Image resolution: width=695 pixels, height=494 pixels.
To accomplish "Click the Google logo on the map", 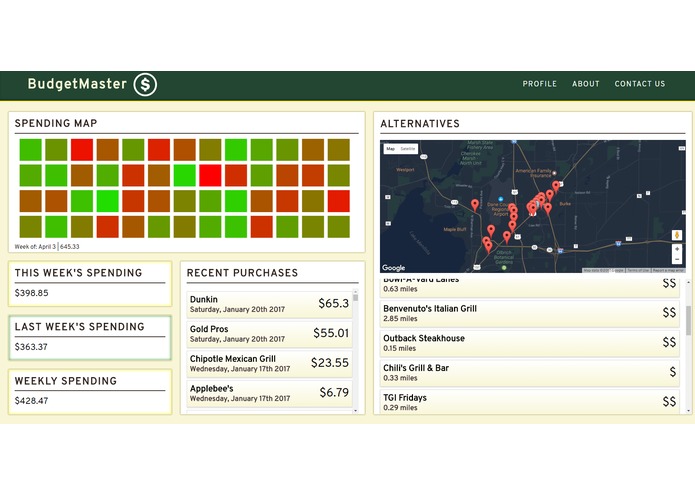I will (394, 268).
